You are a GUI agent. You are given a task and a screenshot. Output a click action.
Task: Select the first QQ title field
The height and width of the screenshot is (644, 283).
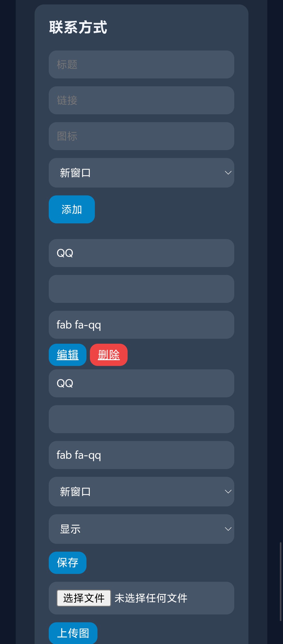point(141,253)
